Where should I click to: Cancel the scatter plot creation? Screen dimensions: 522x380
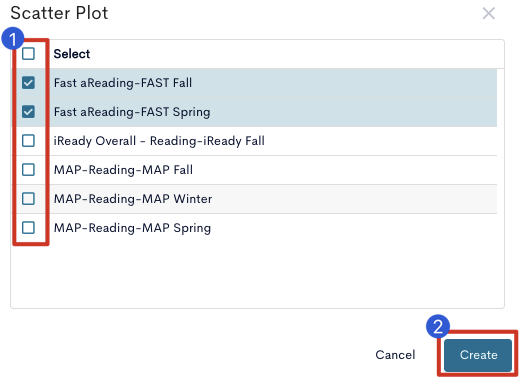point(395,355)
